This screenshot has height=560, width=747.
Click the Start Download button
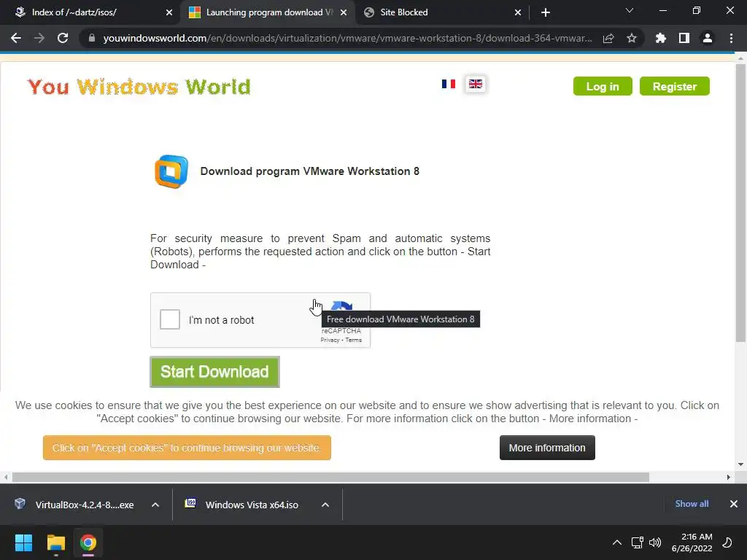pyautogui.click(x=215, y=372)
